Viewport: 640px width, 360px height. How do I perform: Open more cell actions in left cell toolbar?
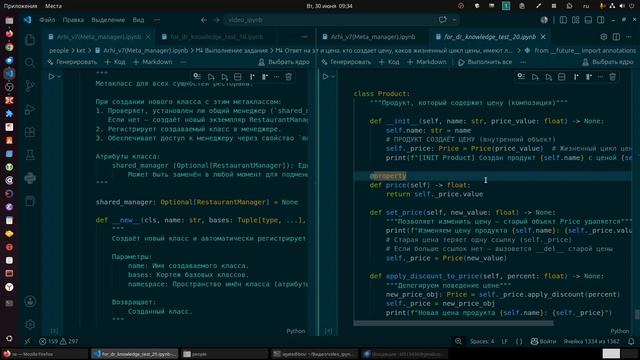(277, 77)
